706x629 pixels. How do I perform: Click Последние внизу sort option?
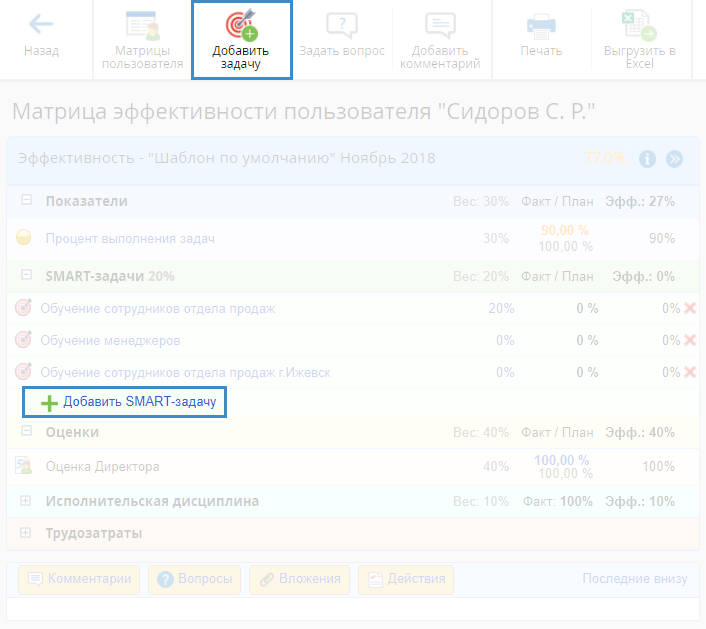pos(634,579)
